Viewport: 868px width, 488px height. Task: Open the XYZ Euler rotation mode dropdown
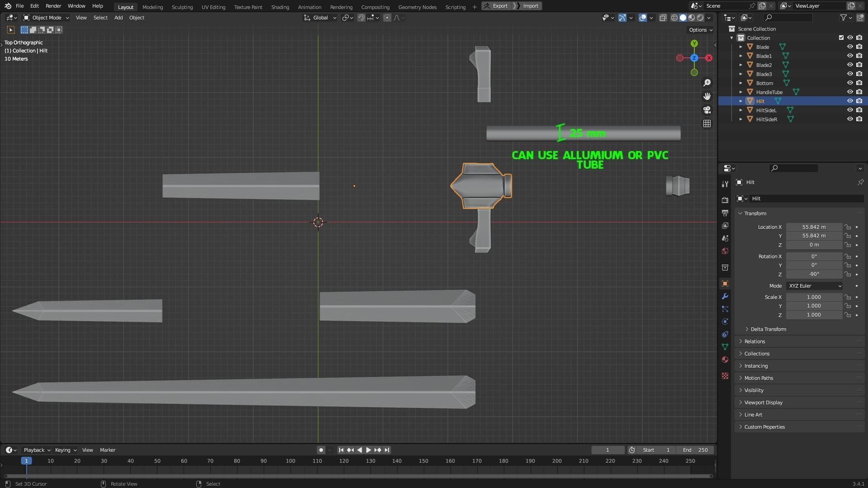point(814,286)
